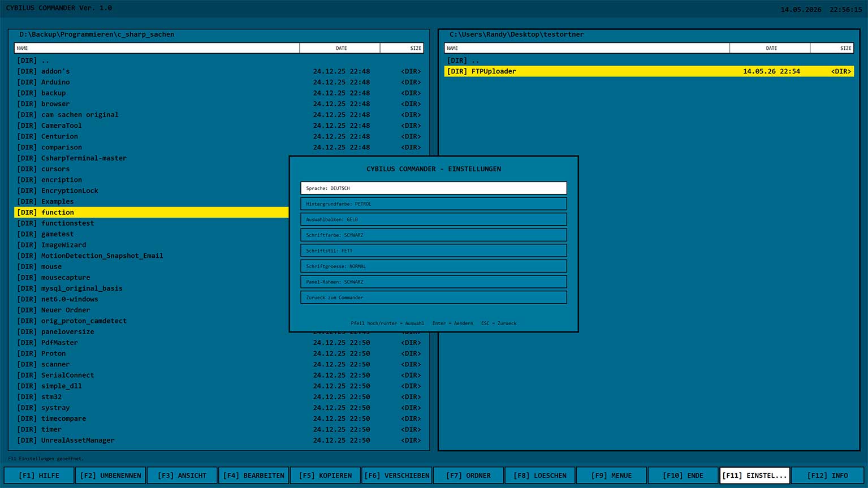Select the net6.0-windows folder

coord(152,299)
